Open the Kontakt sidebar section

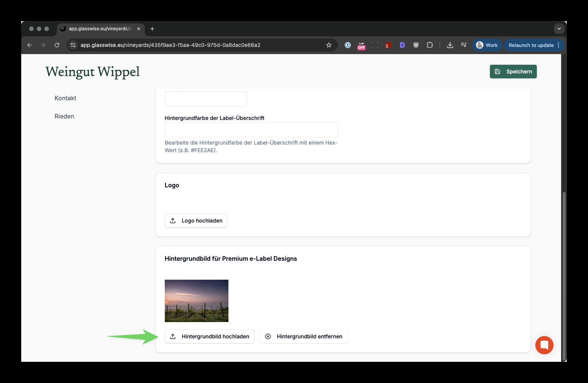(x=65, y=98)
